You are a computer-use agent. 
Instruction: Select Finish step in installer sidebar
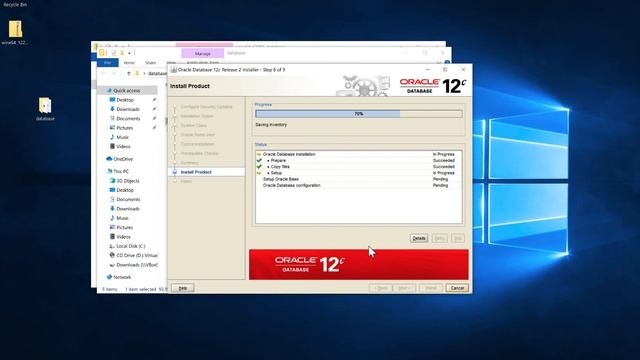(186, 181)
